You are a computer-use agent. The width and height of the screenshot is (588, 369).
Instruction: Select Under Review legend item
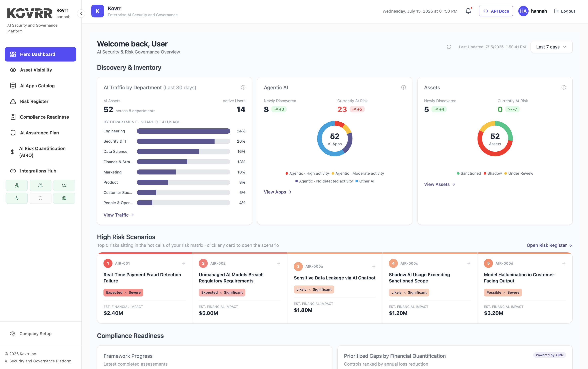[519, 173]
